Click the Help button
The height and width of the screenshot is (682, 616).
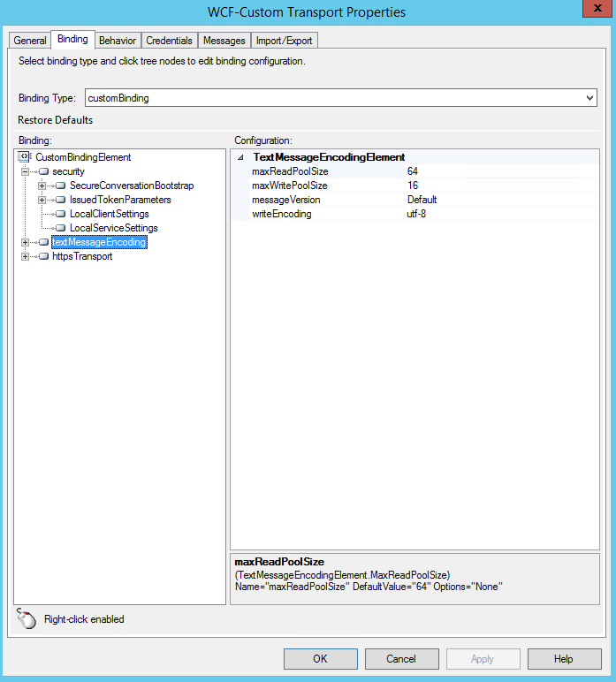click(564, 659)
